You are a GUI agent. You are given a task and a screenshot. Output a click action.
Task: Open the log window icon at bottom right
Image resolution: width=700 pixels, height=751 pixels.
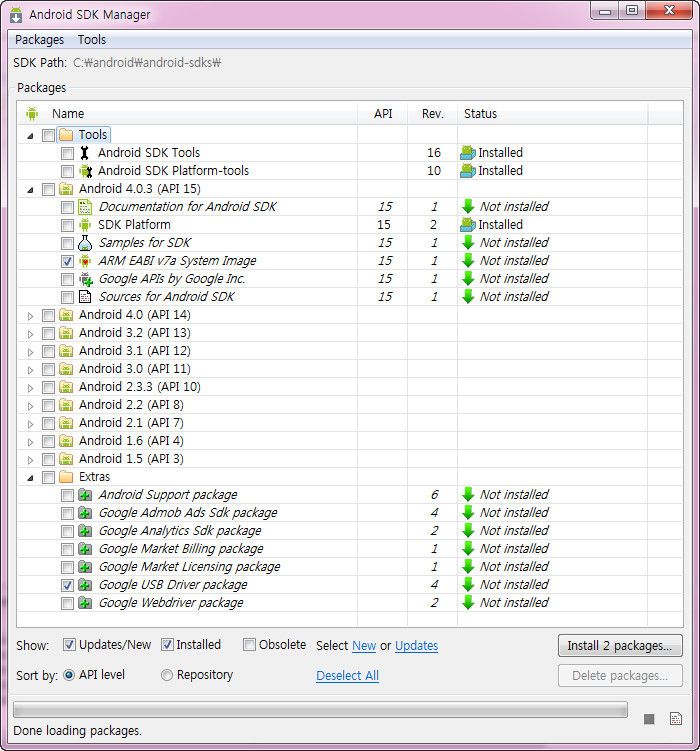coord(676,719)
